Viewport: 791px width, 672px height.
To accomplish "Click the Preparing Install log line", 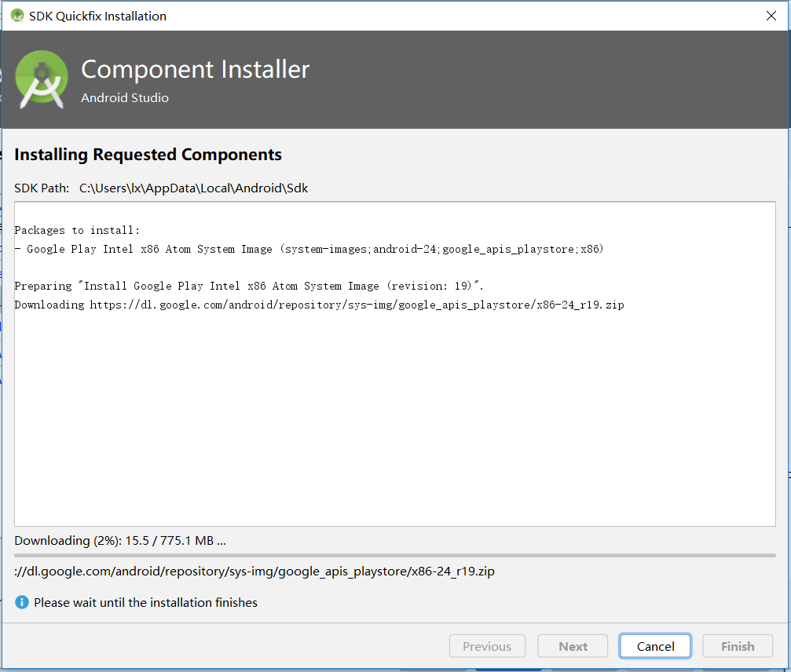I will pos(248,286).
